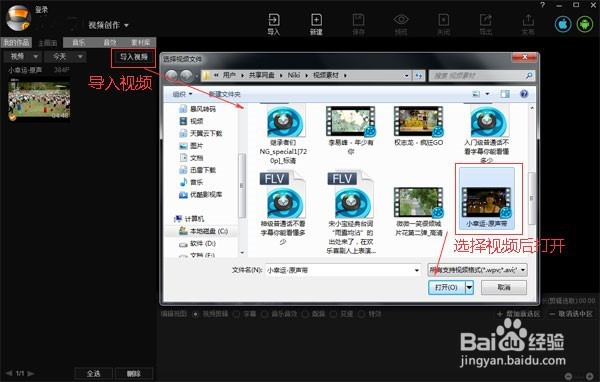The image size is (600, 382).
Task: Click the 取消 cancel button in dialog
Action: coord(504,287)
